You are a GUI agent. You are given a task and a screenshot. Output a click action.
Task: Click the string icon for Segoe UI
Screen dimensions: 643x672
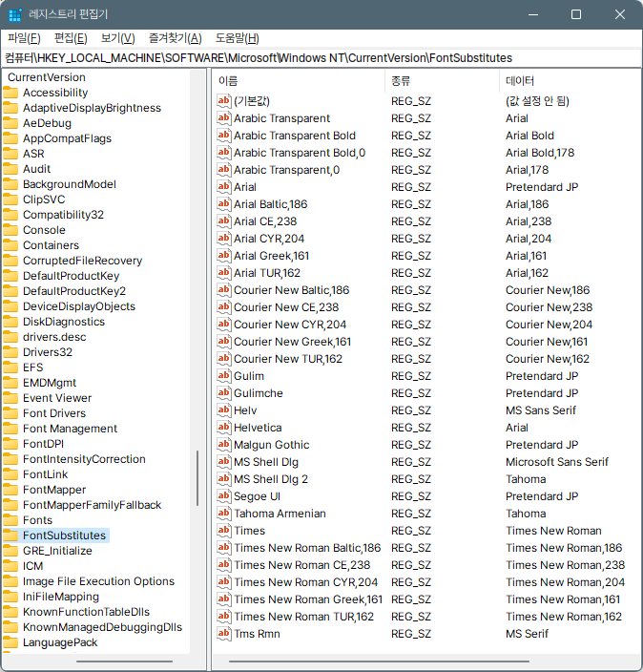[223, 495]
